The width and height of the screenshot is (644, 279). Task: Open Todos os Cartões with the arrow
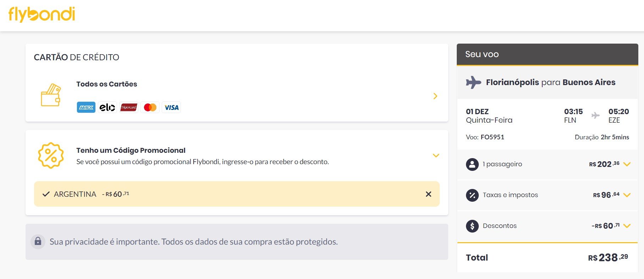coord(435,96)
